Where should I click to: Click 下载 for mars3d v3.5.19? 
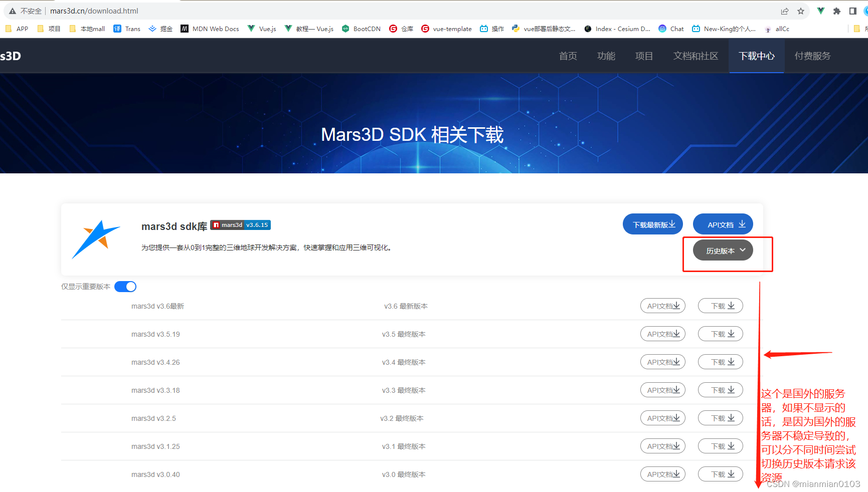tap(721, 334)
